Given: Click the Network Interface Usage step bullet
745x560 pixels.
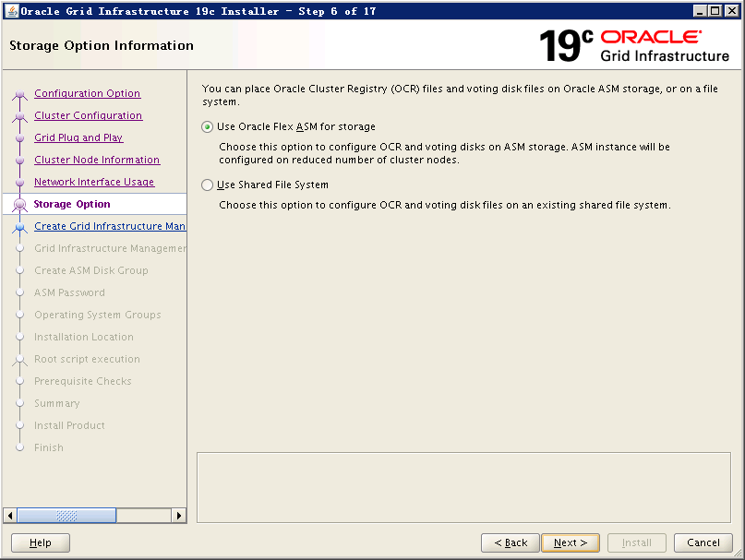Looking at the screenshot, I should [19, 183].
